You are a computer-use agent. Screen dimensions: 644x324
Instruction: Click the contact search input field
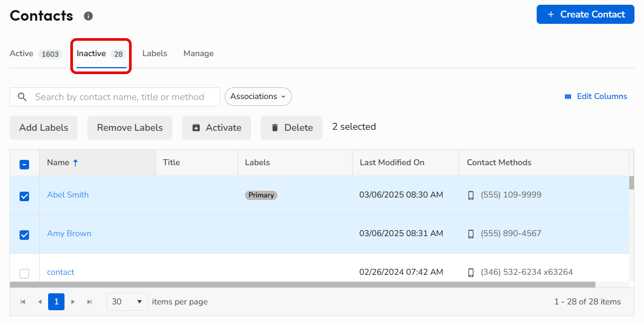[115, 97]
